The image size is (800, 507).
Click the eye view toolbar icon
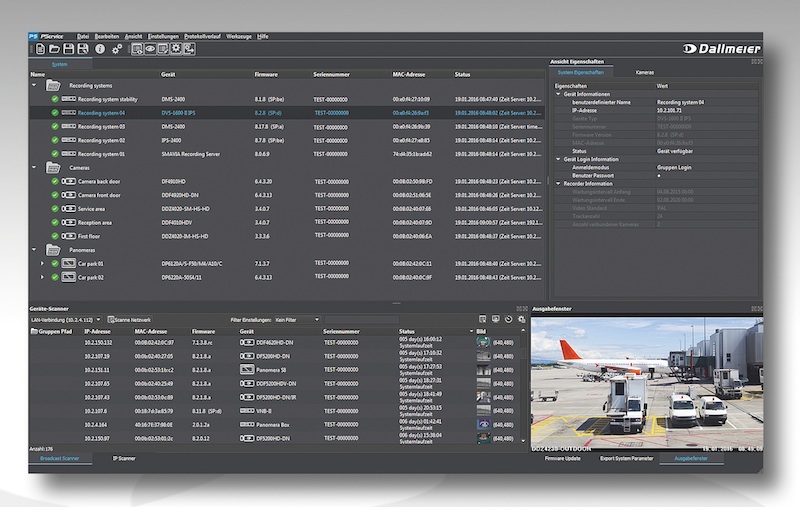[x=151, y=48]
